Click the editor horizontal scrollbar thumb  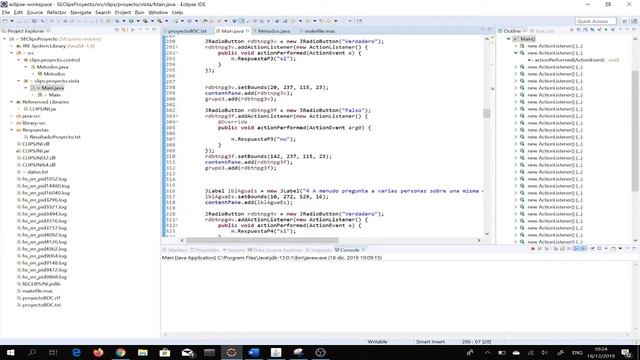tap(262, 240)
